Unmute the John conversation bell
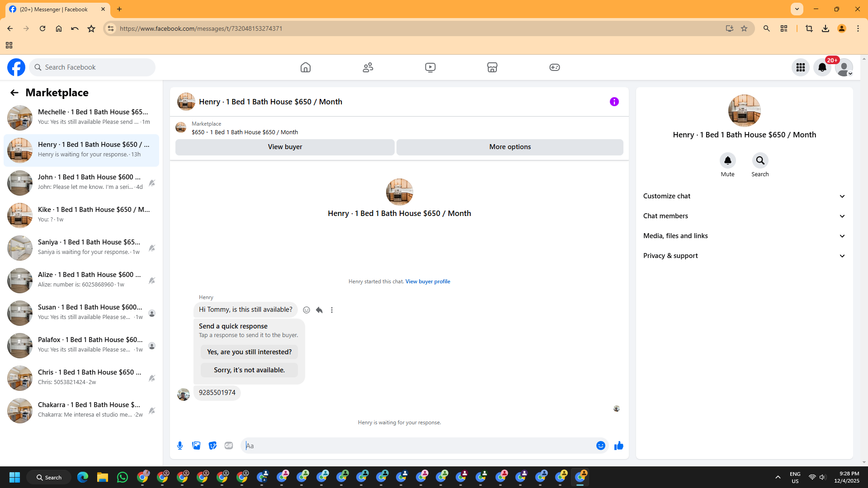Viewport: 868px width, 488px height. (152, 183)
